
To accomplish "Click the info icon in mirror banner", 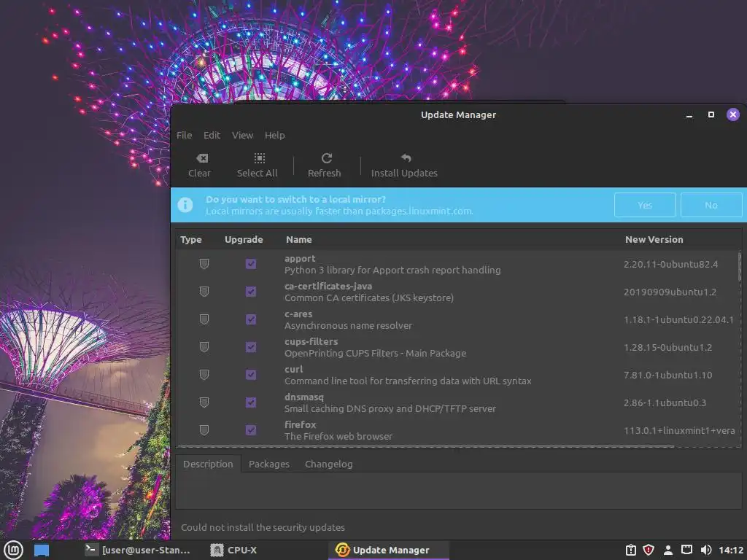I will click(185, 205).
